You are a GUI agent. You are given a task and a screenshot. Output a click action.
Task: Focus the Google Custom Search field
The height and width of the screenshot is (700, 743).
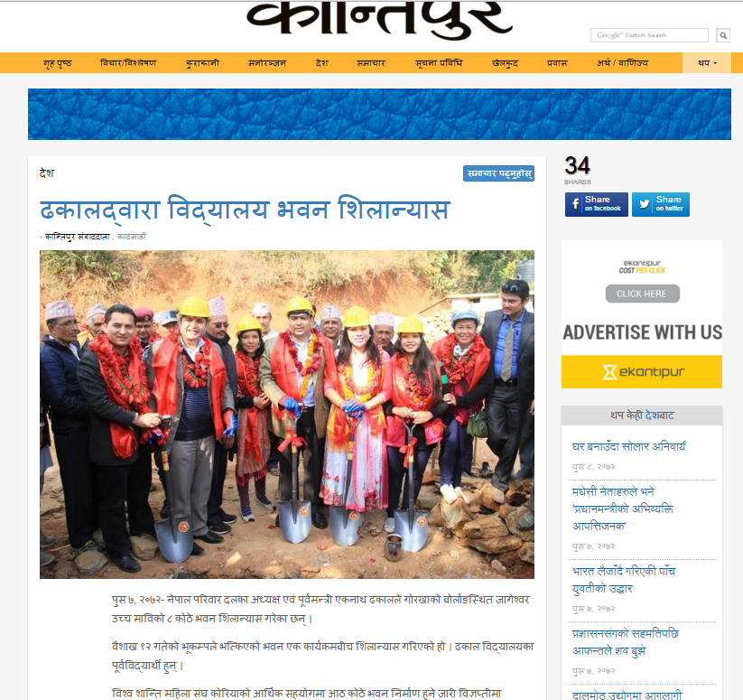point(649,35)
